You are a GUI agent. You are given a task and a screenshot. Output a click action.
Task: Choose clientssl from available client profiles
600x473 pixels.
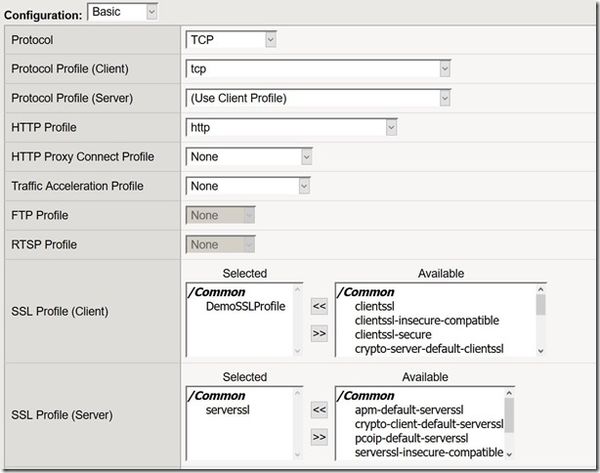tap(377, 306)
